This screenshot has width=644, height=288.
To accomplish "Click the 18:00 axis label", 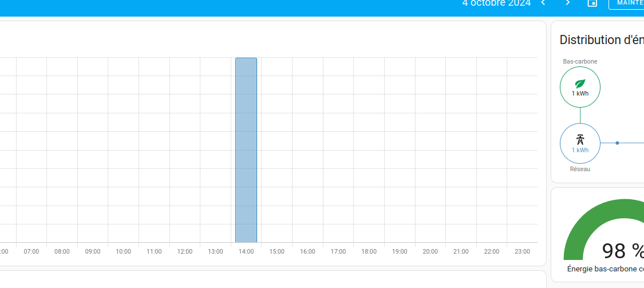I will (x=369, y=251).
